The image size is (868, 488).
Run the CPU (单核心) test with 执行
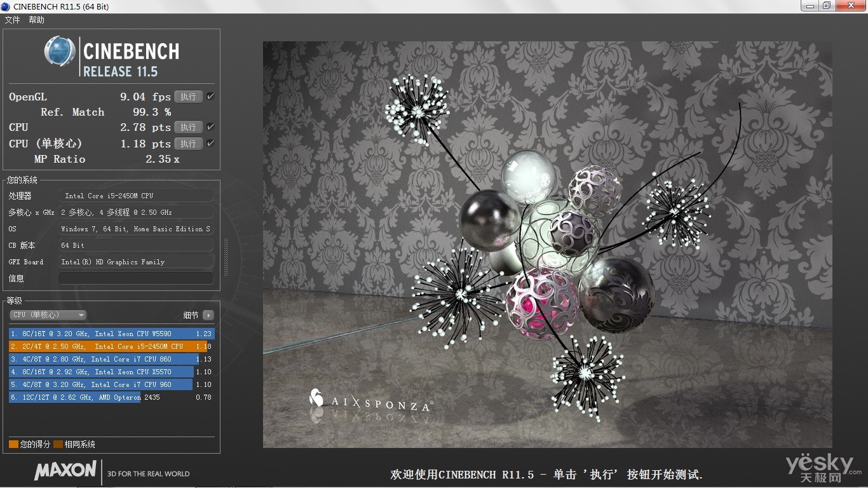[189, 144]
